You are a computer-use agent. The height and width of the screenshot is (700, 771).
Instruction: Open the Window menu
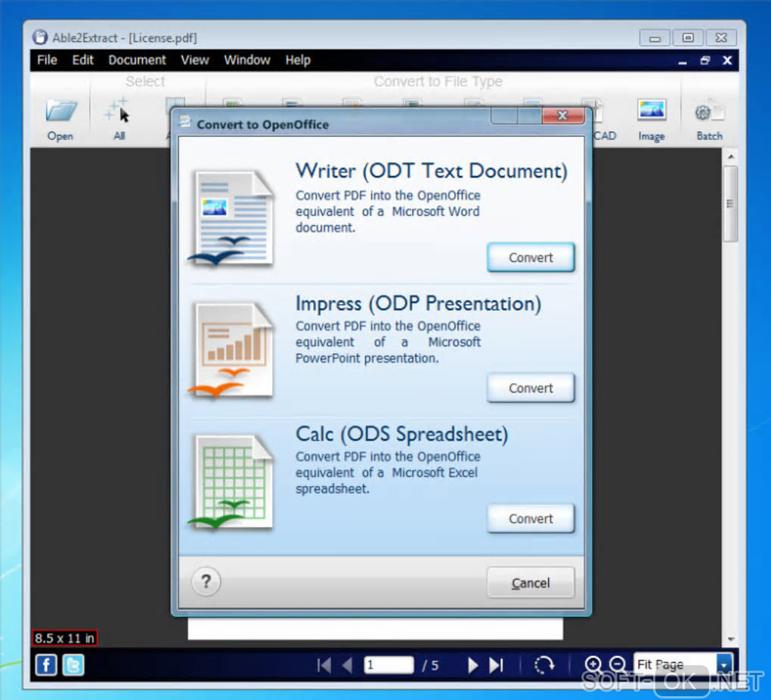coord(247,60)
